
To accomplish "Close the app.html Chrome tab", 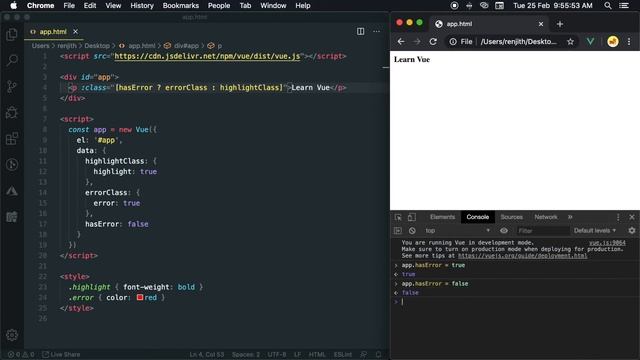I will tap(541, 24).
